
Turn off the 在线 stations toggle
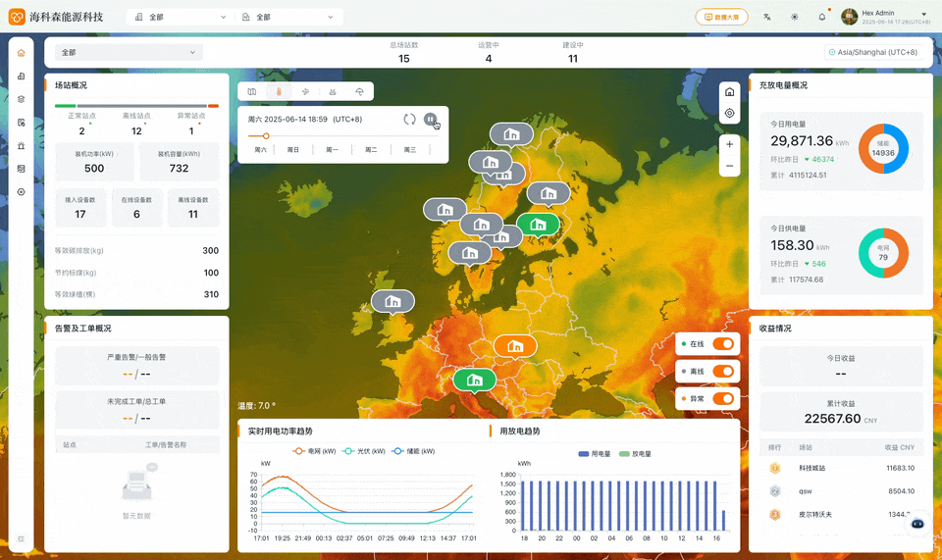coord(723,344)
